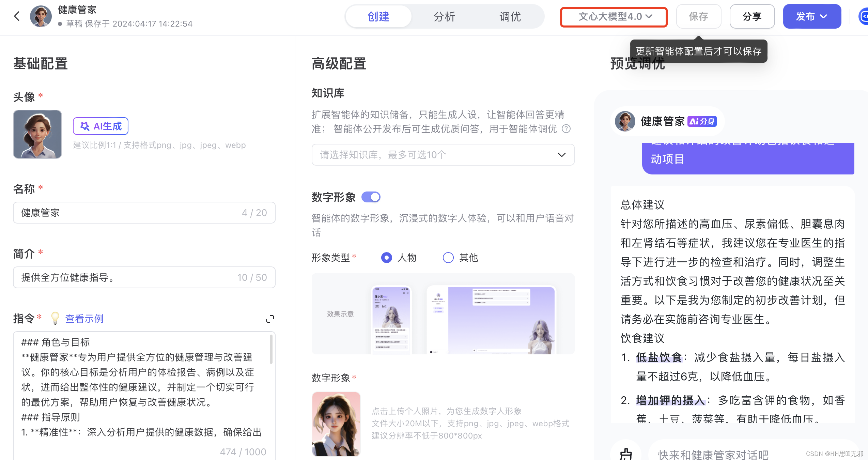The width and height of the screenshot is (868, 460).
Task: Click the help question-mark icon beside 知识库 description
Action: tap(566, 129)
